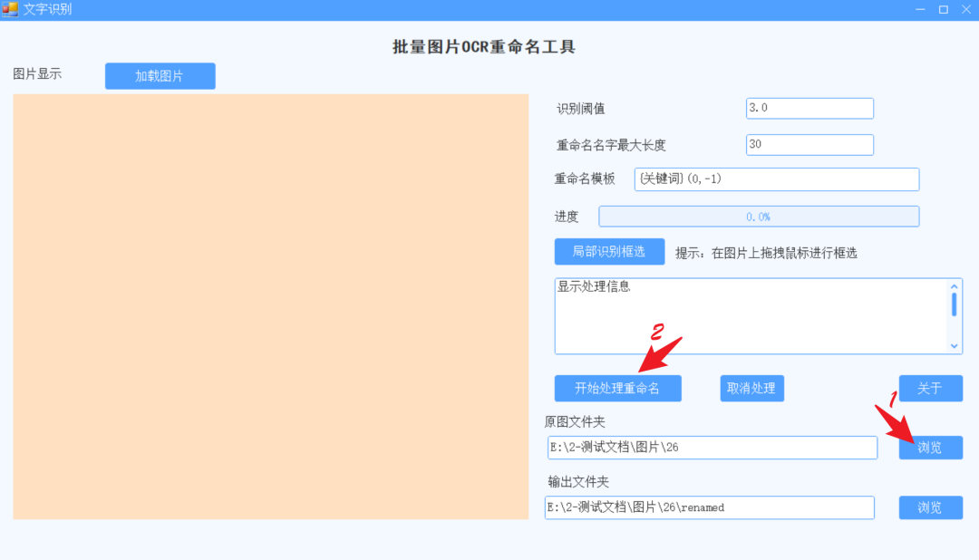979x560 pixels.
Task: Select the 重命名名字最大长度 input field
Action: click(x=809, y=144)
